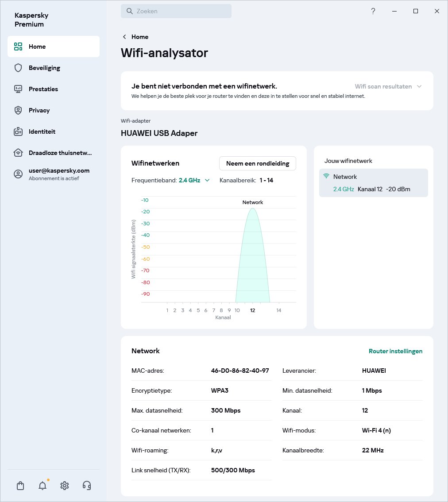Go back using the Home chevron

coord(125,37)
